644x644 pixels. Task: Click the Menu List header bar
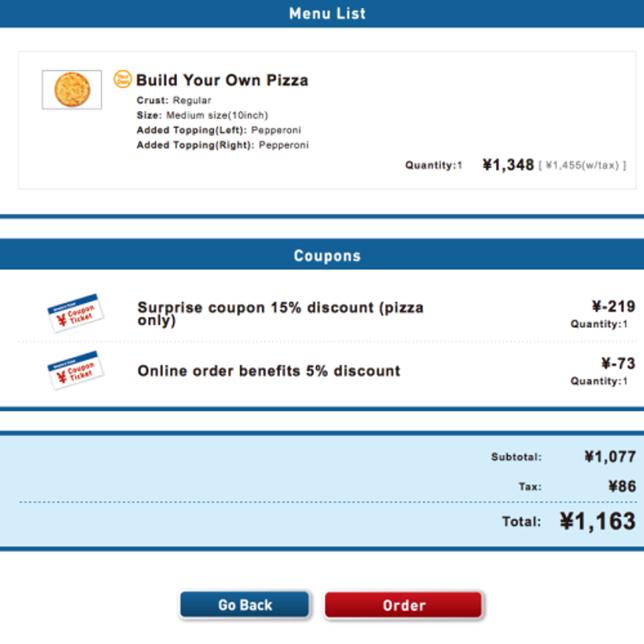coord(322,14)
